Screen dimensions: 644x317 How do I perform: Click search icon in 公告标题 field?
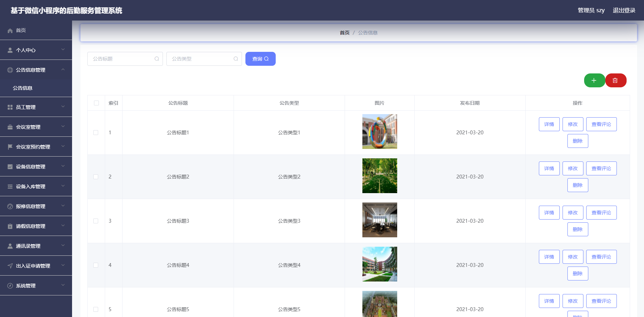[157, 59]
